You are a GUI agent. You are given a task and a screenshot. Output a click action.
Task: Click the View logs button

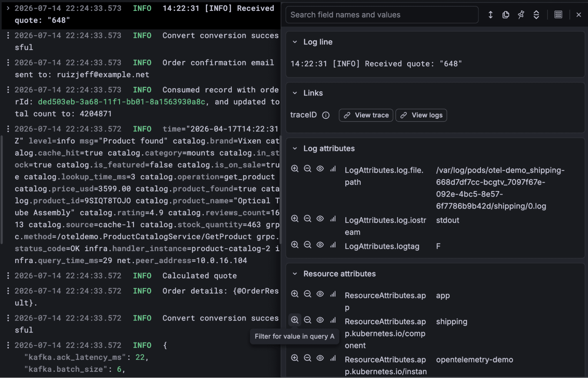click(x=421, y=115)
